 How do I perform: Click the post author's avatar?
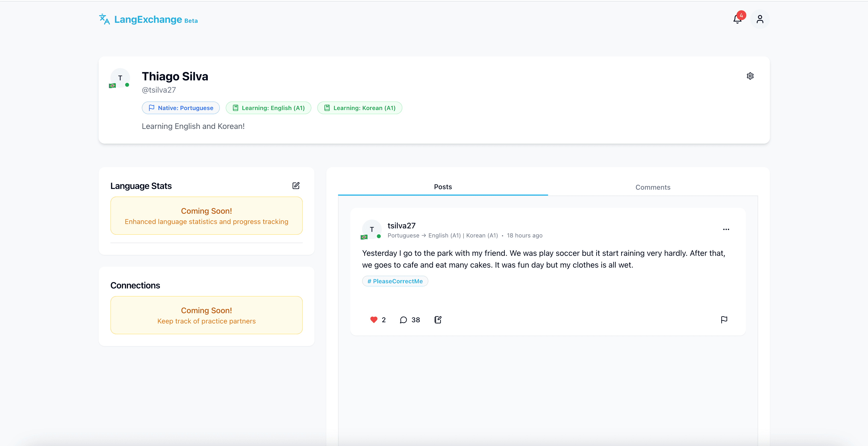click(x=371, y=230)
